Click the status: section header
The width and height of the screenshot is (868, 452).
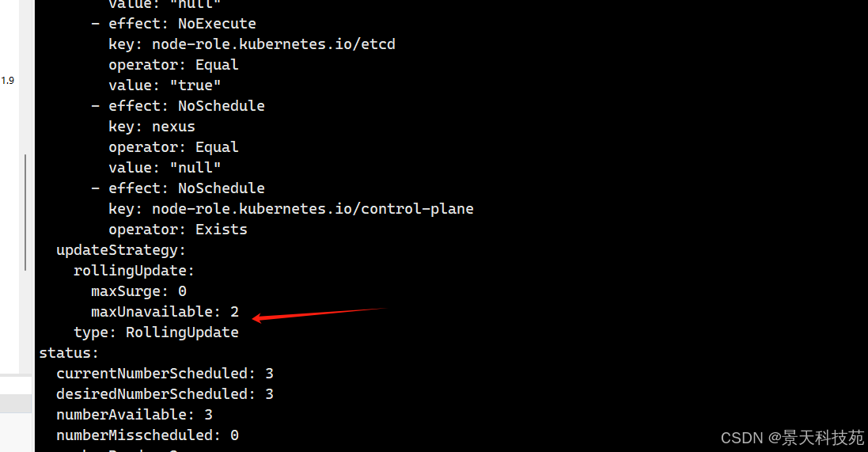[x=69, y=353]
